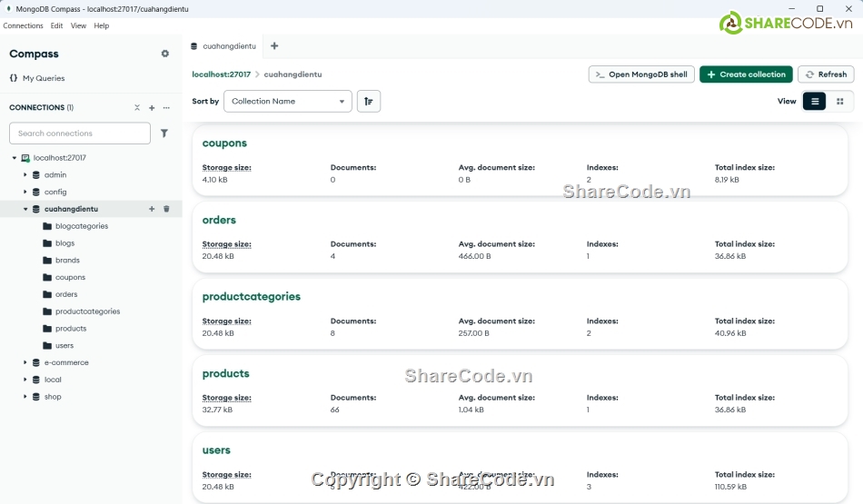This screenshot has width=863, height=504.
Task: Toggle sort order direction button
Action: (x=369, y=101)
